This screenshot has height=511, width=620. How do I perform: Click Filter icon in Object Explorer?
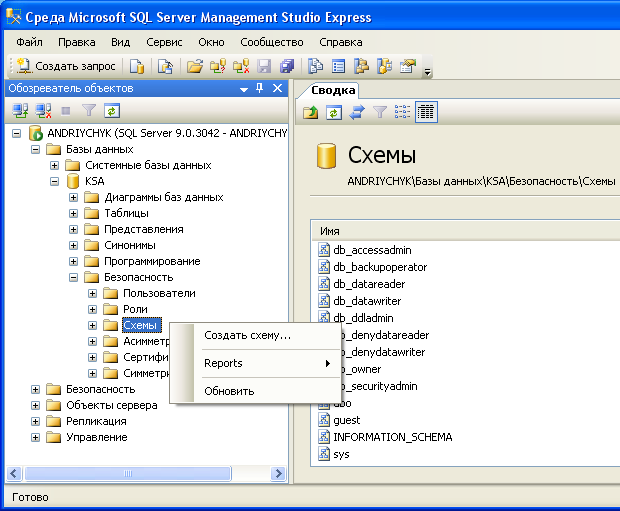(x=89, y=111)
